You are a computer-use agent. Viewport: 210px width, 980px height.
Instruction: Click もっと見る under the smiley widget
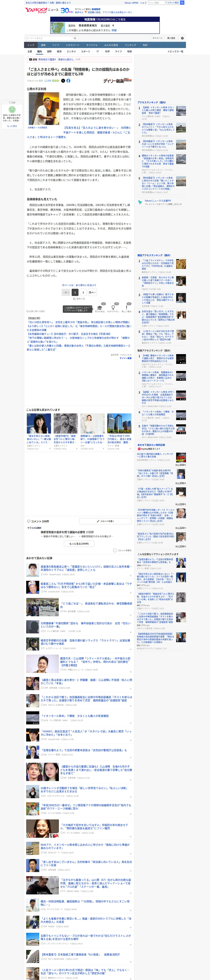click(x=12, y=126)
